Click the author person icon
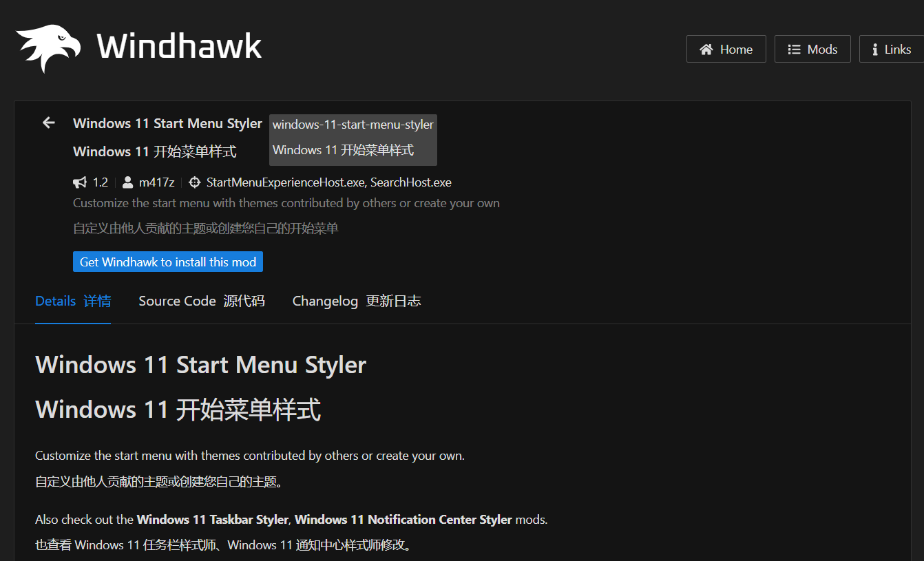 point(127,182)
